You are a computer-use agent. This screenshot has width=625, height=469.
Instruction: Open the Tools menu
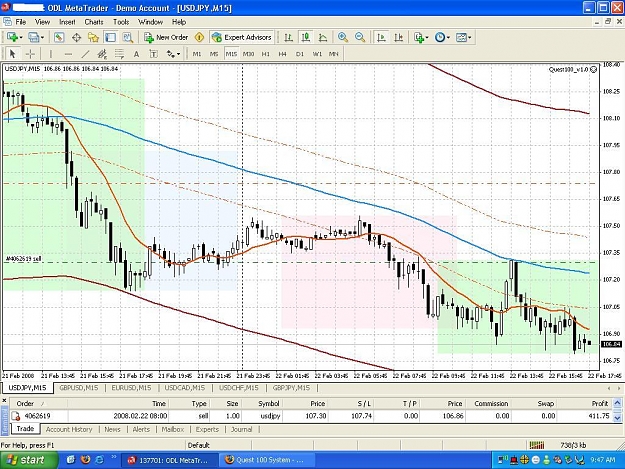121,22
